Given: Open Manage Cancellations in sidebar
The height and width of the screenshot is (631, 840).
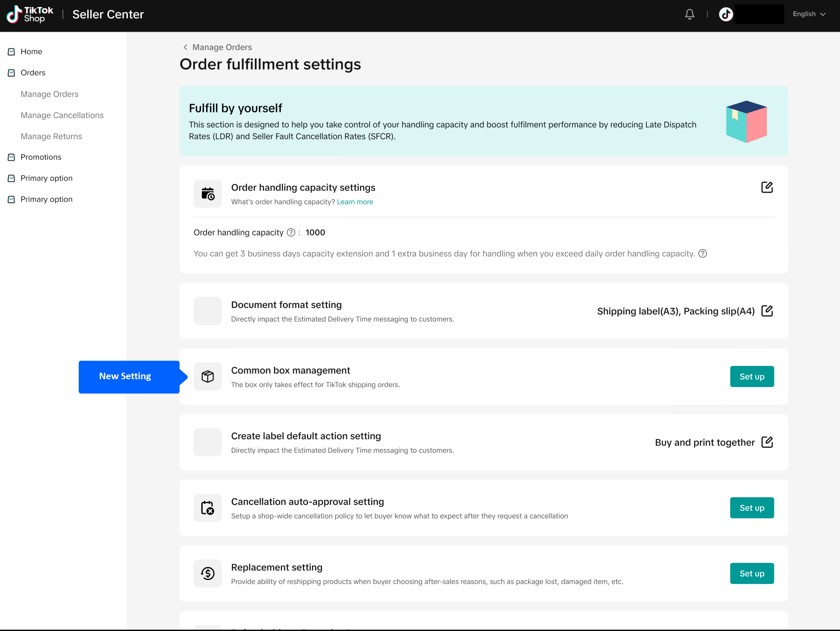Looking at the screenshot, I should tap(62, 115).
